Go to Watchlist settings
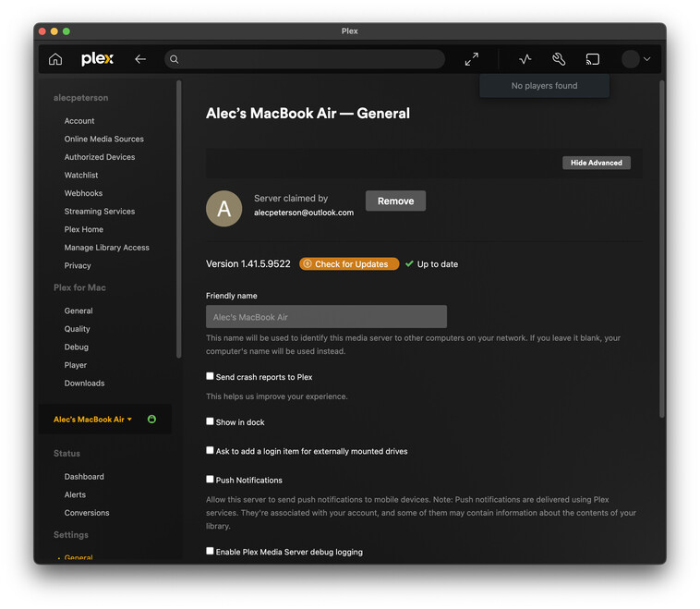The image size is (700, 609). [x=80, y=176]
